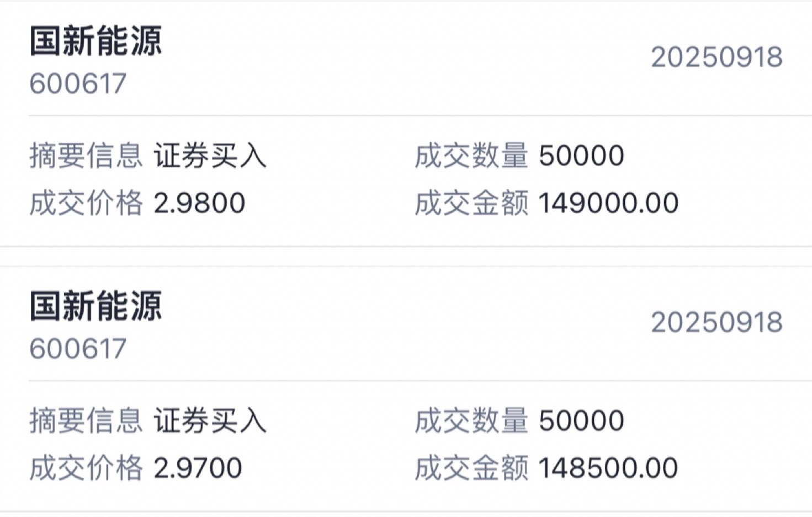The image size is (812, 517).
Task: Click second record's 摘要信息 label
Action: click(86, 420)
